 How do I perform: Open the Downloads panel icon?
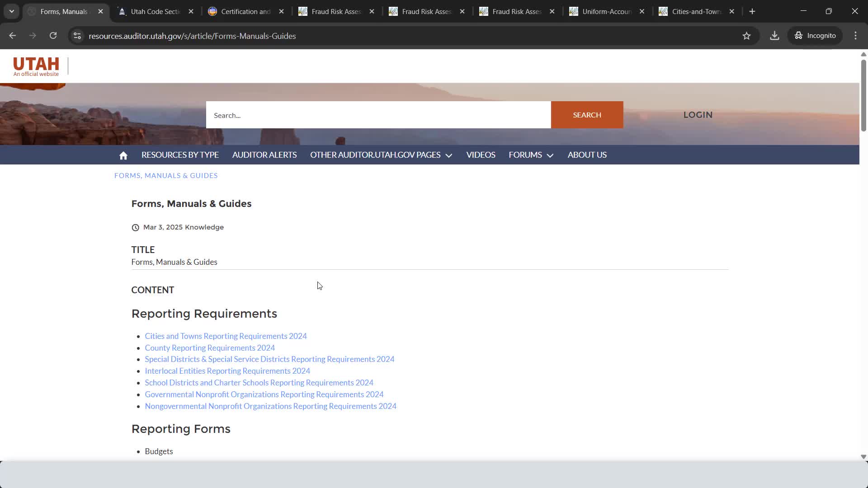(774, 36)
